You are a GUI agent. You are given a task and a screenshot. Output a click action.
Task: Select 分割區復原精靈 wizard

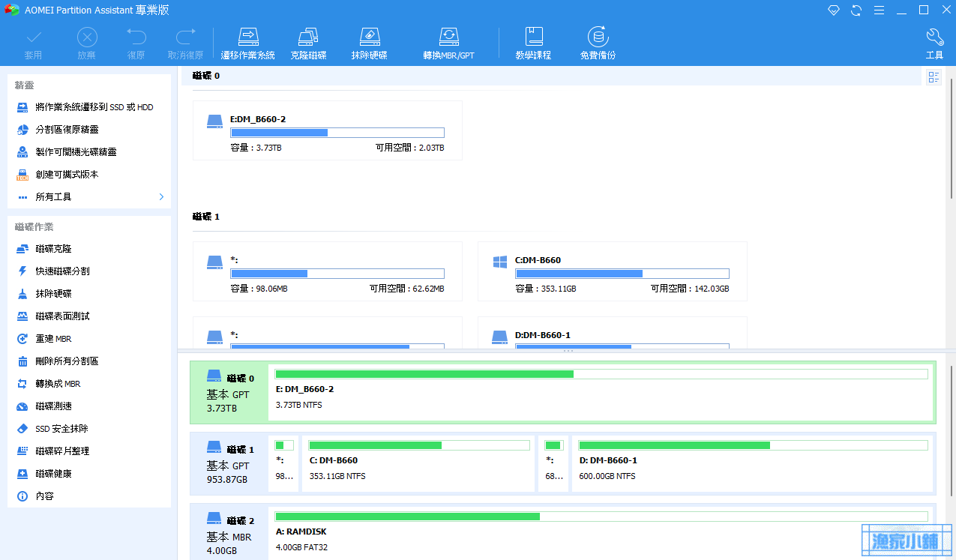[89, 130]
